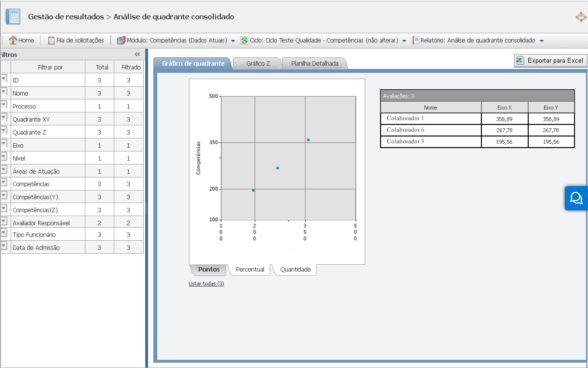Click the Relatório document icon
588x368 pixels.
point(416,41)
